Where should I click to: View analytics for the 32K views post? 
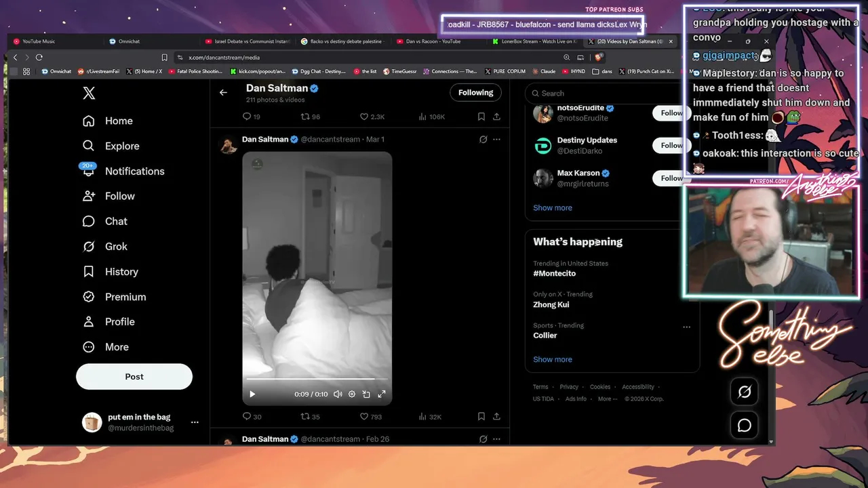430,416
